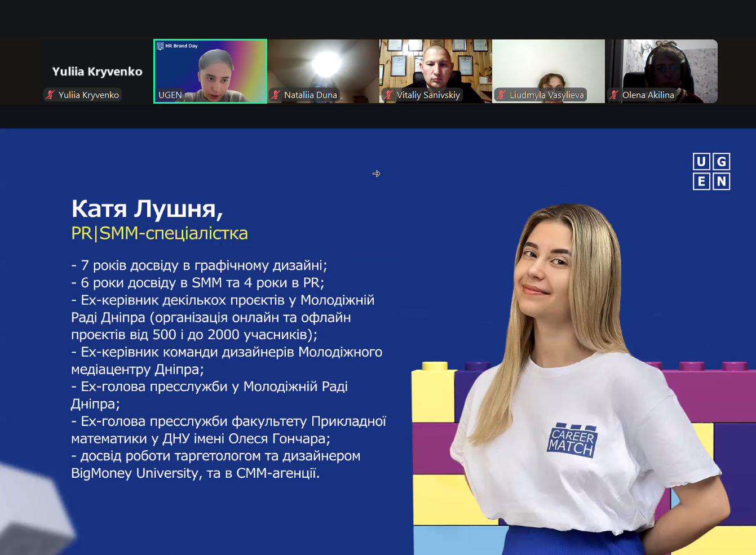This screenshot has height=555, width=756.
Task: Click Liudmyla Vasylieva's muted microphone icon
Action: (x=501, y=95)
